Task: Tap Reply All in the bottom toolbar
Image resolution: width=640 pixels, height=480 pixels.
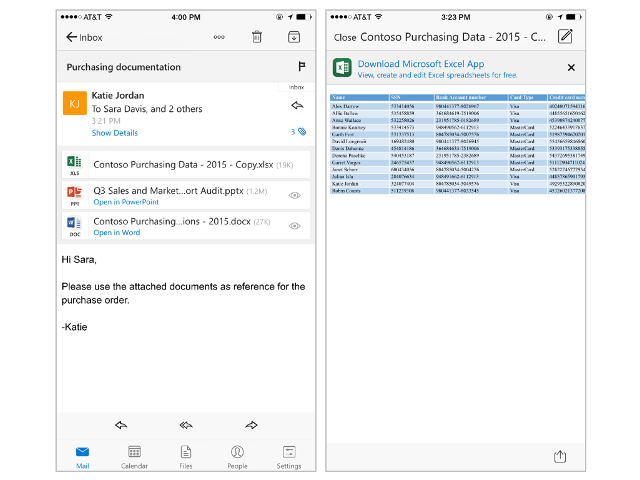Action: click(x=186, y=425)
